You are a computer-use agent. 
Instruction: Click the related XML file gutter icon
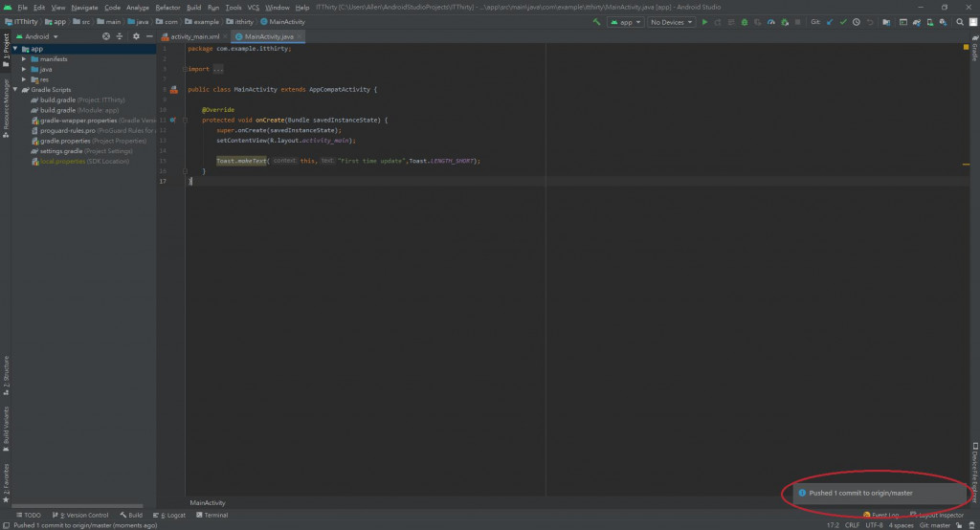coord(174,89)
